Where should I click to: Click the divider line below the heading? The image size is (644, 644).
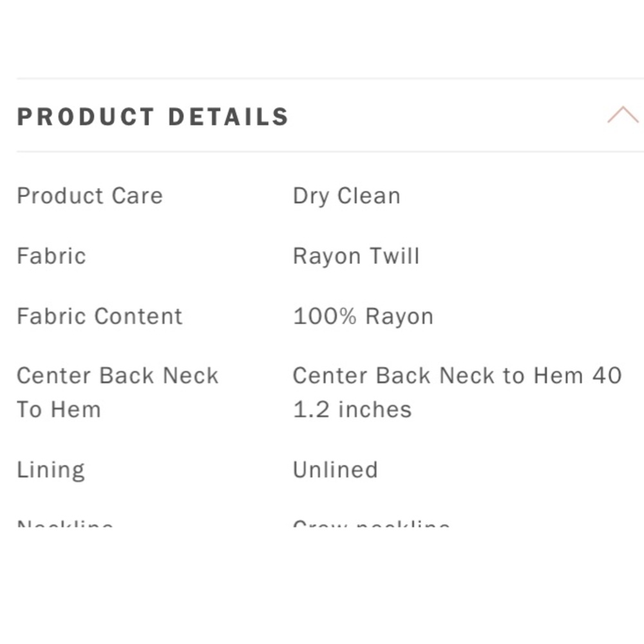[330, 151]
